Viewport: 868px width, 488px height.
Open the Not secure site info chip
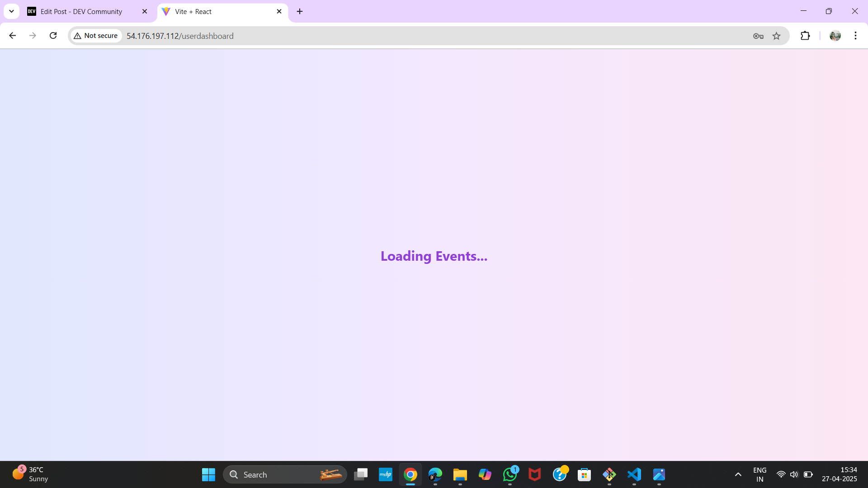(x=96, y=36)
